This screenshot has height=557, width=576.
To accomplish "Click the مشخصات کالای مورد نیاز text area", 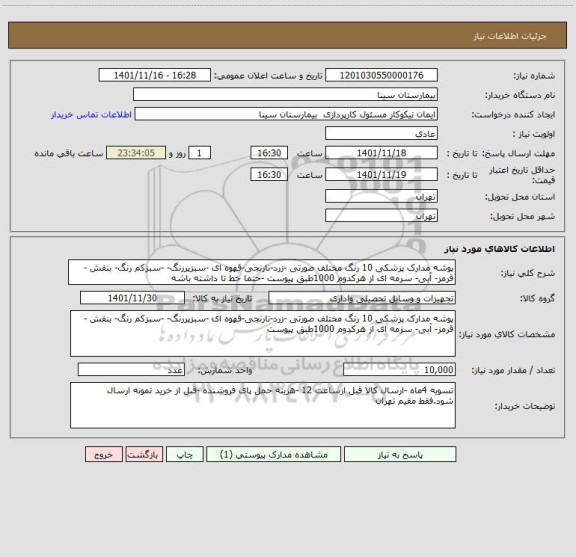I will (x=263, y=334).
